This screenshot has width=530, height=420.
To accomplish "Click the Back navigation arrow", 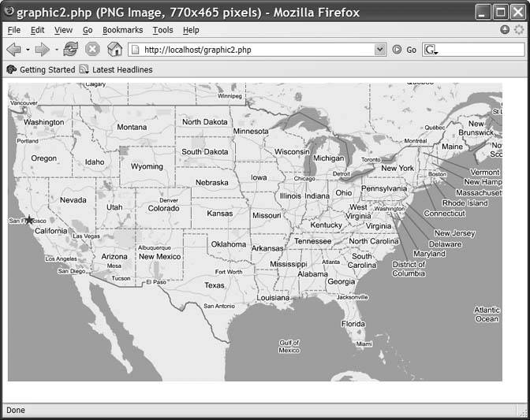I will point(13,50).
